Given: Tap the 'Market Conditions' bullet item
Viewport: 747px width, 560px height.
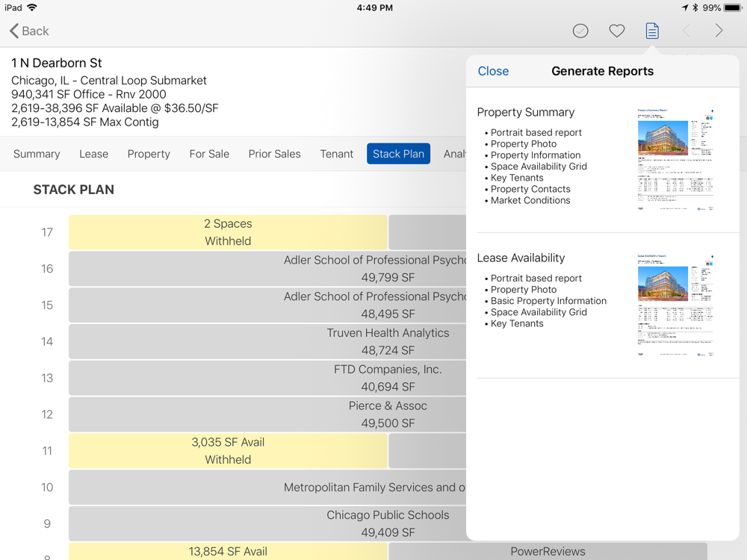Looking at the screenshot, I should (530, 200).
